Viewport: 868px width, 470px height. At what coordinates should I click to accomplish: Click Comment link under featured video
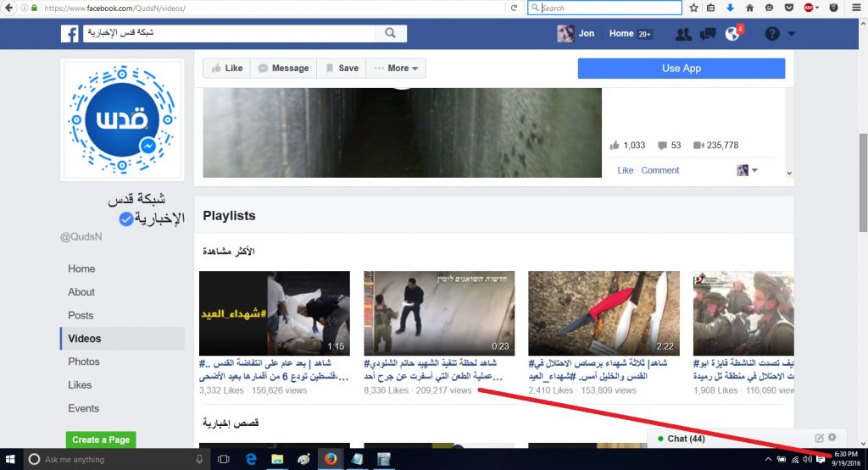point(659,170)
